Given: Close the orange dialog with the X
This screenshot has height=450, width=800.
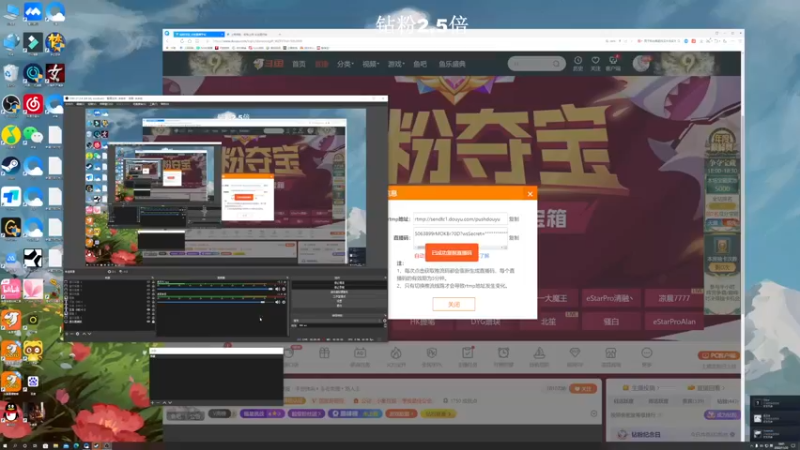Looking at the screenshot, I should (530, 194).
